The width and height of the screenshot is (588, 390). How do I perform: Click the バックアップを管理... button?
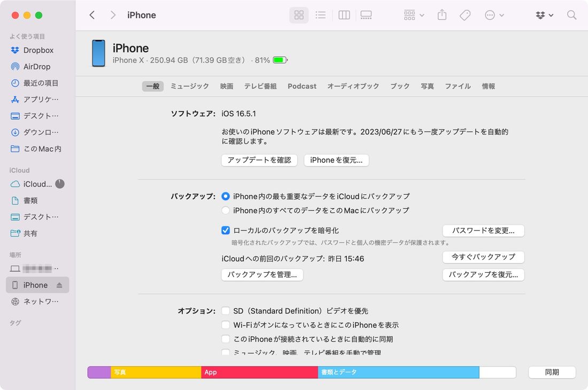click(x=262, y=275)
